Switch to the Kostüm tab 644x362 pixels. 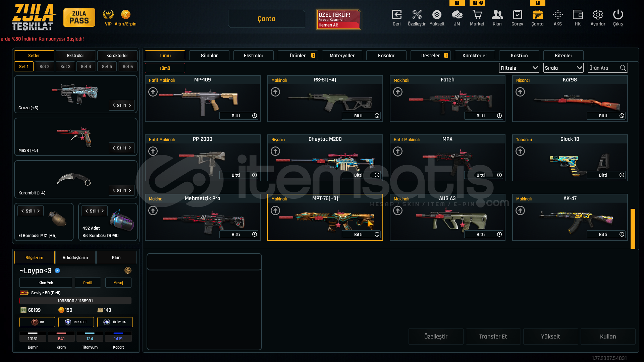pyautogui.click(x=519, y=56)
